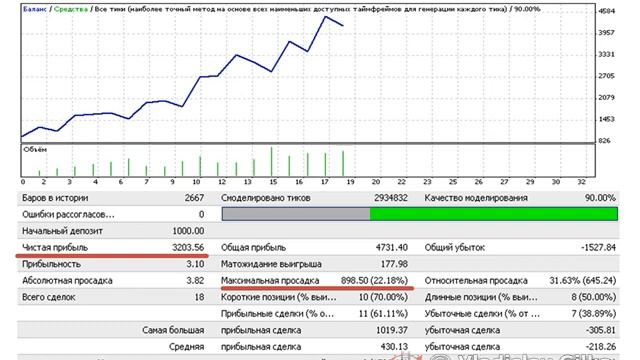Click 'Общий убыток' label

(x=454, y=248)
